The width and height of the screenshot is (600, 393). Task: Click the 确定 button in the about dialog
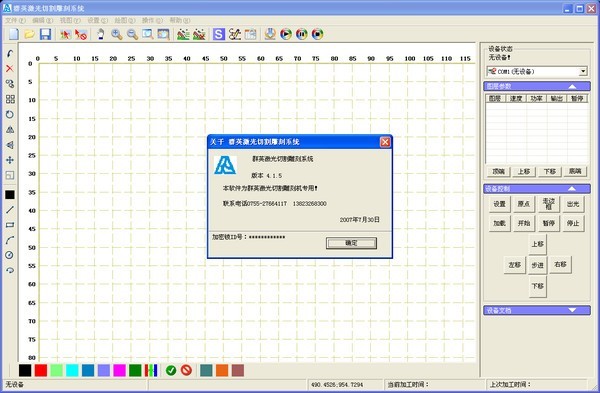351,243
